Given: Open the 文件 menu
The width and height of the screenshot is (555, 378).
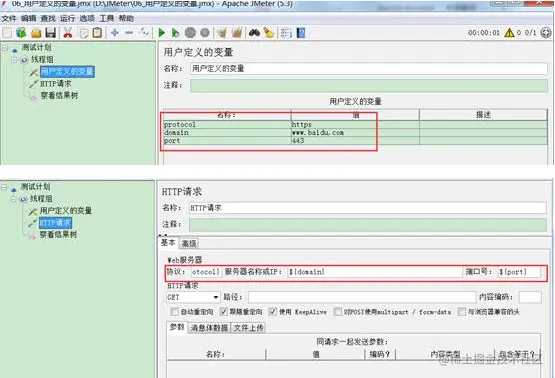Looking at the screenshot, I should (8, 18).
